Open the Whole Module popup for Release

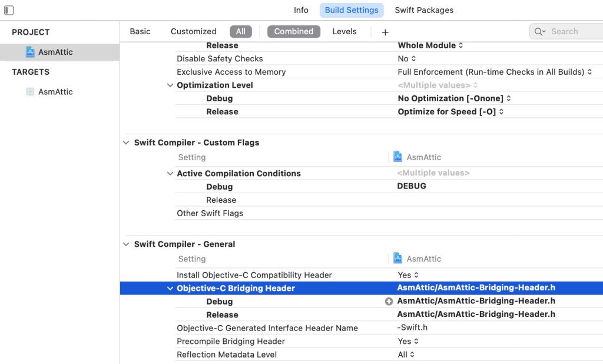[x=430, y=45]
